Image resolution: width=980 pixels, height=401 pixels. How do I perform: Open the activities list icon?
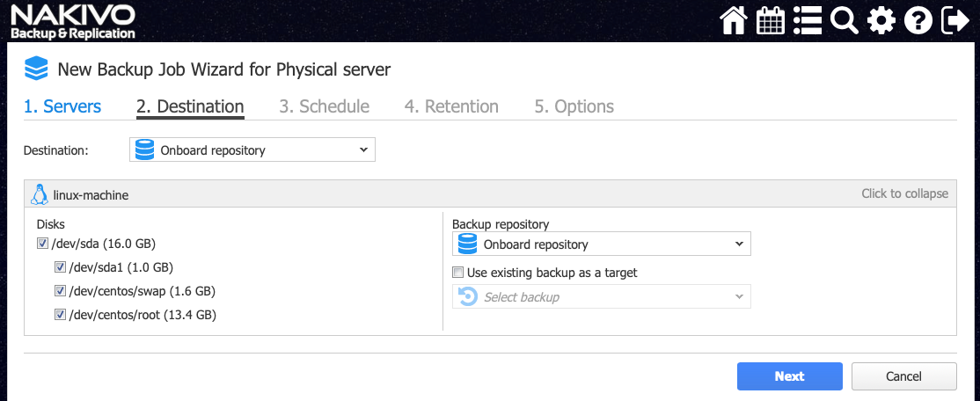click(807, 20)
